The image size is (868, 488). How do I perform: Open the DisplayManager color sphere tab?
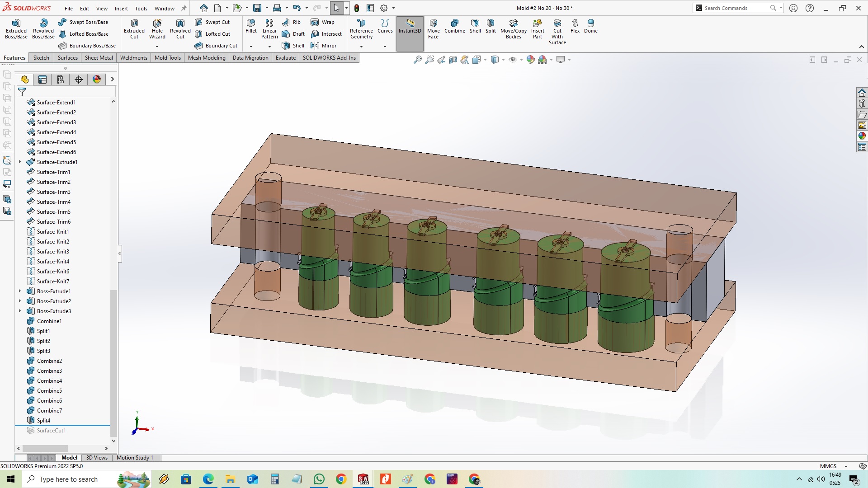[97, 80]
